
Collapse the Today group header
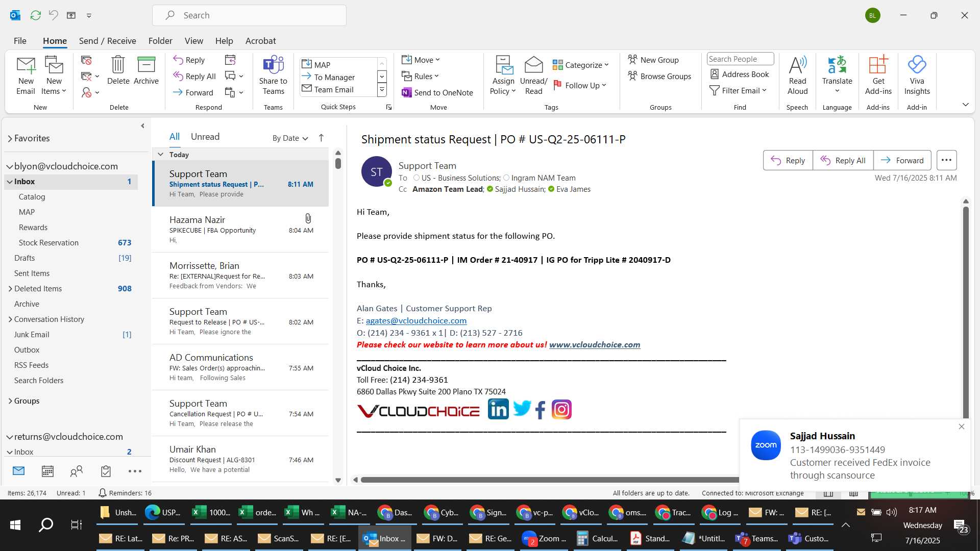(x=160, y=154)
